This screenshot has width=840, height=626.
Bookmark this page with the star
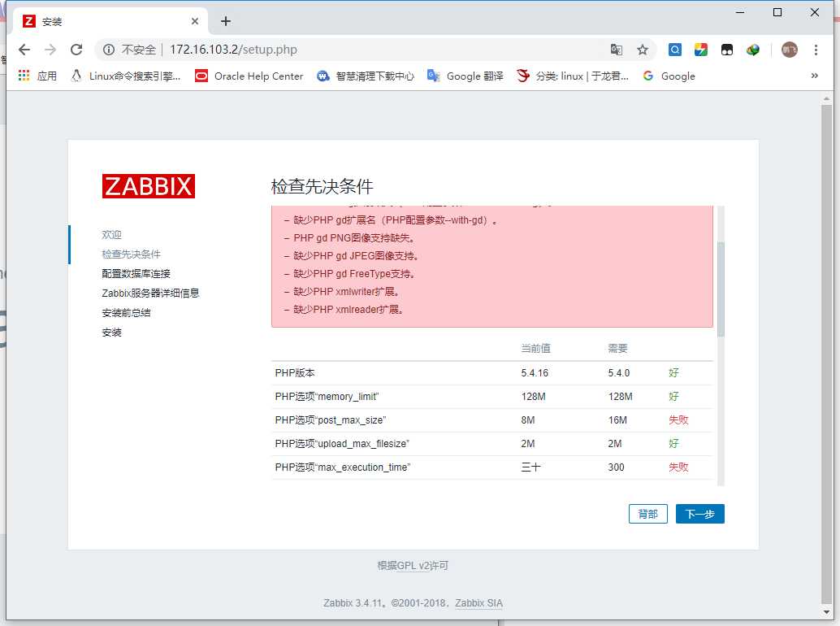tap(643, 50)
